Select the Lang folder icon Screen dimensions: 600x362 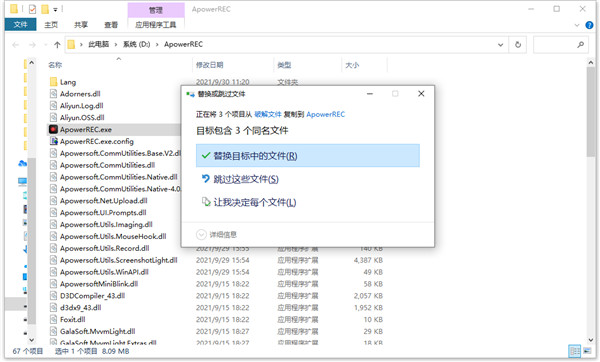(x=54, y=82)
